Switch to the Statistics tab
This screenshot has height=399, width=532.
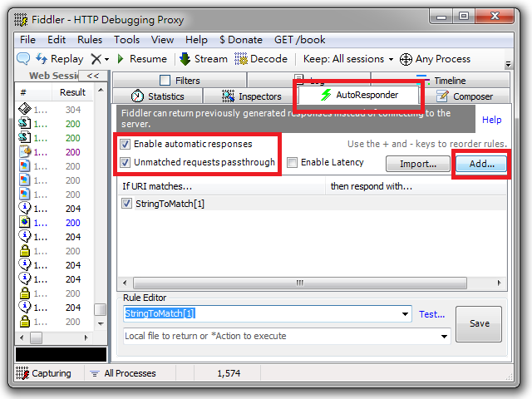tap(157, 96)
